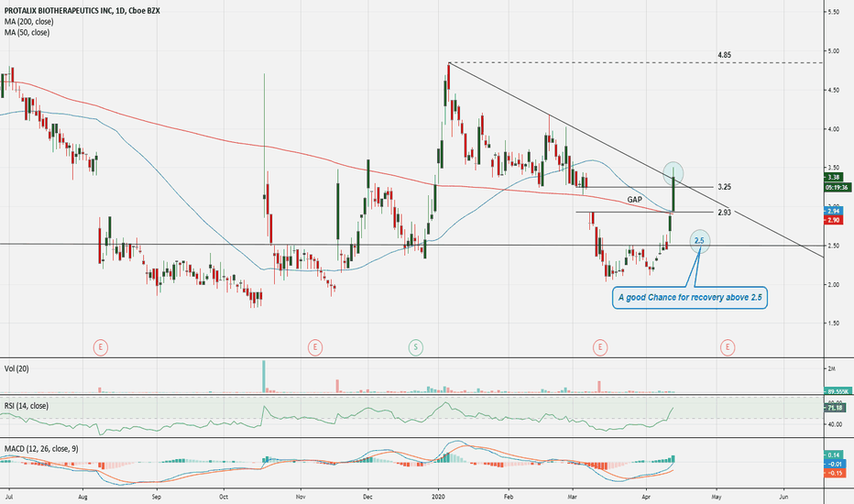Viewport: 854px width, 504px height.
Task: Click the MA (200, close) indicator label
Action: click(29, 22)
